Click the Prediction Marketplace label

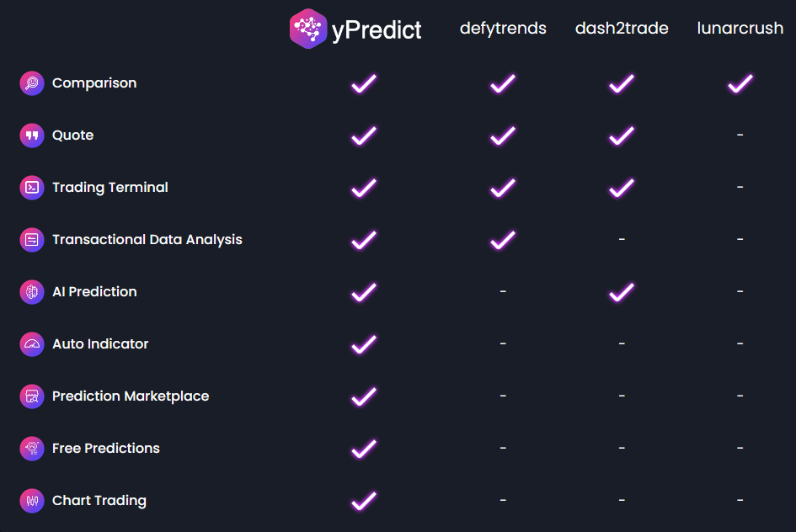point(131,396)
